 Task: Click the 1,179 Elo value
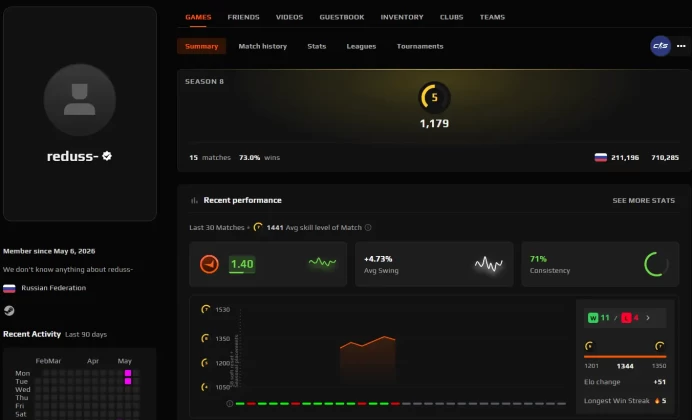[x=434, y=124]
